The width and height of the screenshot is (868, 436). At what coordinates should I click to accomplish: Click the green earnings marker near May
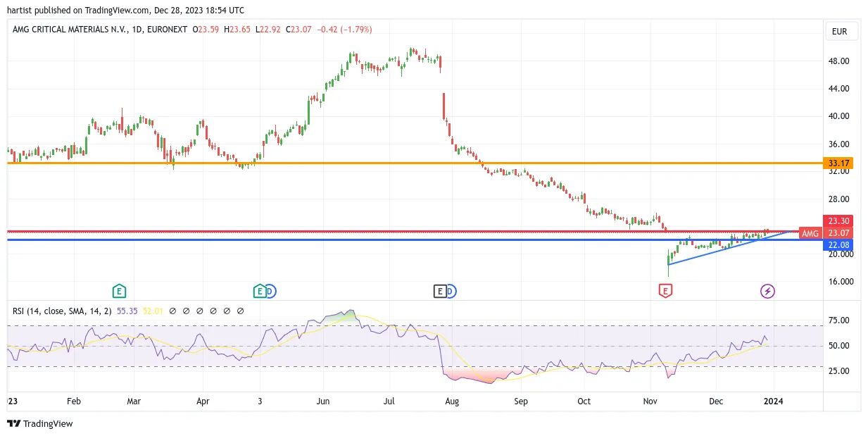260,291
